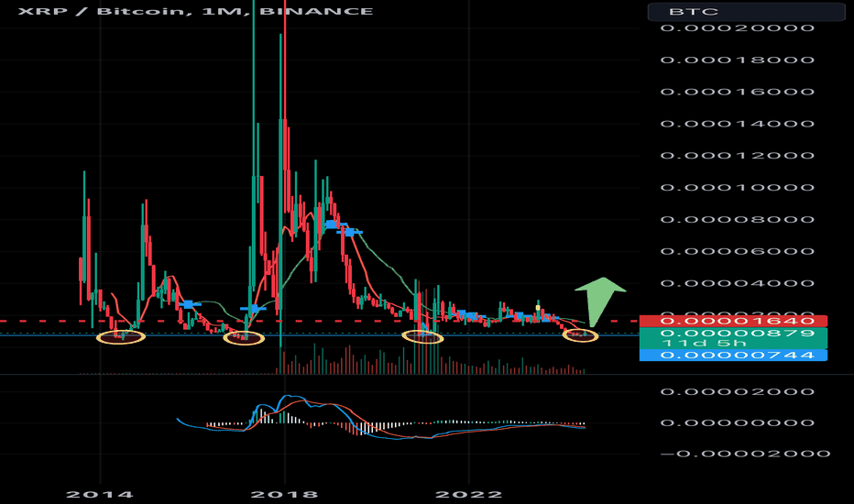The width and height of the screenshot is (854, 504).
Task: Click the 2018 time axis label
Action: (x=284, y=495)
